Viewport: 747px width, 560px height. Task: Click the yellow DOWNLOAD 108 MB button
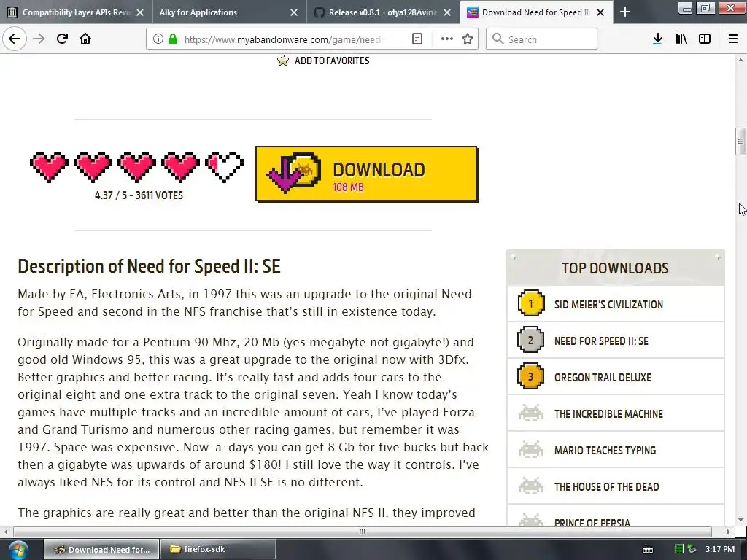coord(367,174)
